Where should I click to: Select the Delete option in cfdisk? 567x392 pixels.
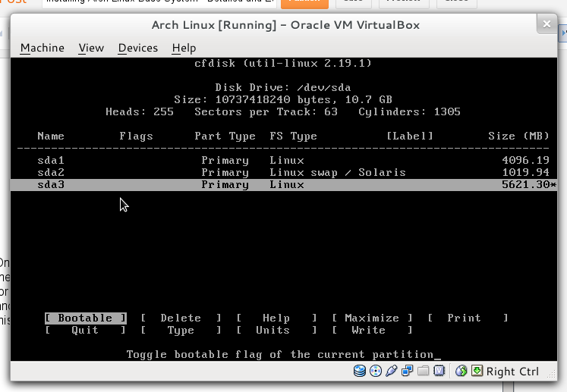(x=181, y=318)
